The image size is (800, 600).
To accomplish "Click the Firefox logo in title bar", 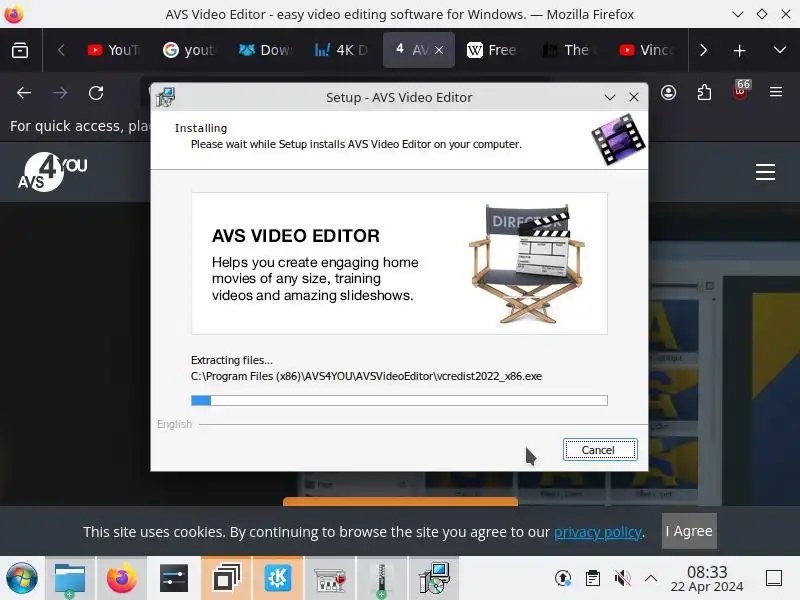I will [x=14, y=14].
